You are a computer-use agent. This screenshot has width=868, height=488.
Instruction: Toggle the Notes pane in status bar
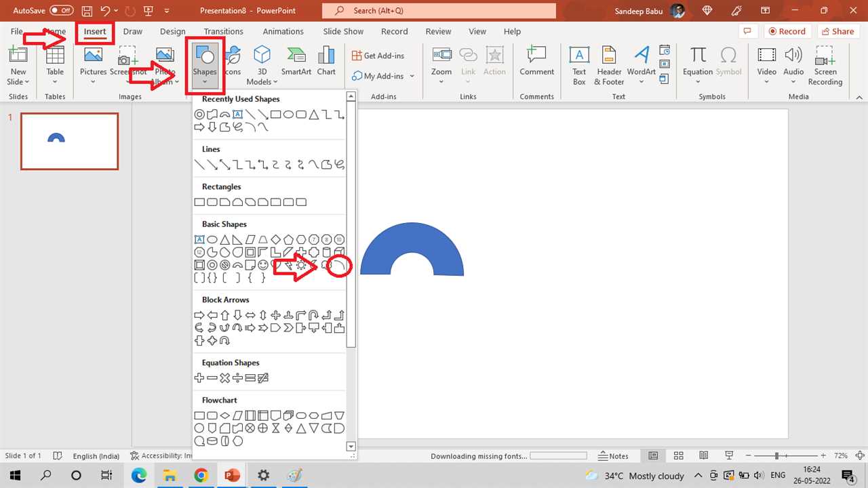coord(613,456)
